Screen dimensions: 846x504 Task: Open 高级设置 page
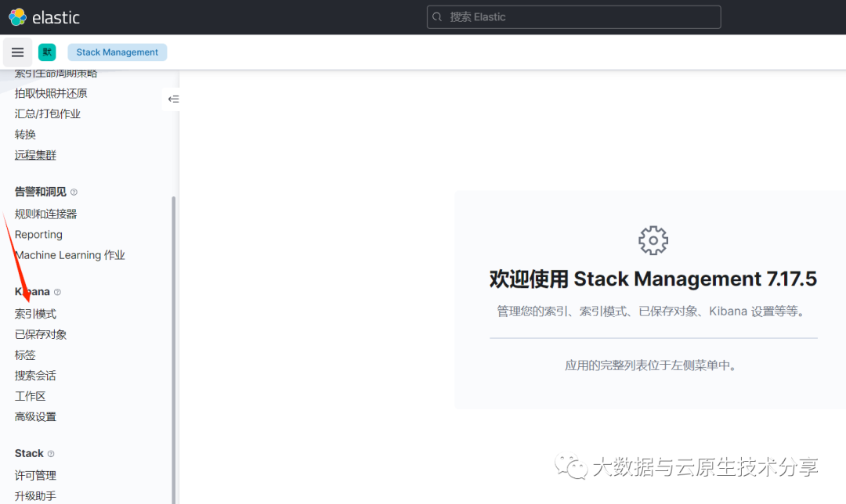click(x=35, y=416)
